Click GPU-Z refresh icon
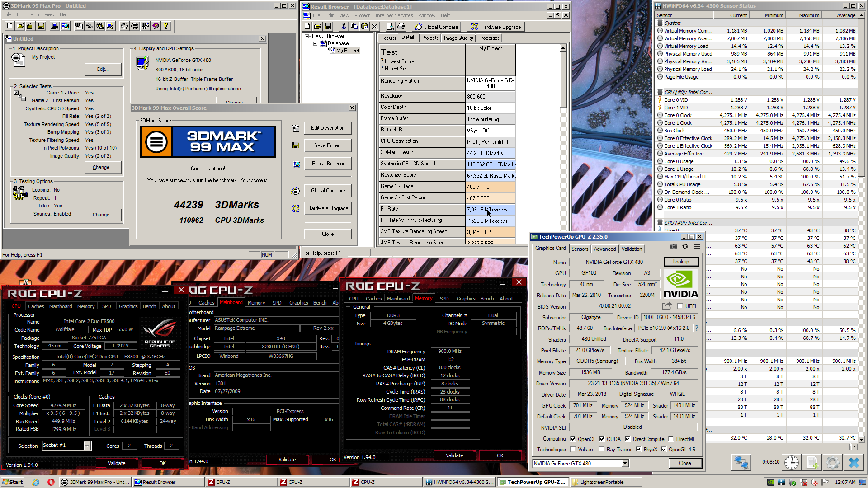The image size is (868, 488). click(685, 247)
